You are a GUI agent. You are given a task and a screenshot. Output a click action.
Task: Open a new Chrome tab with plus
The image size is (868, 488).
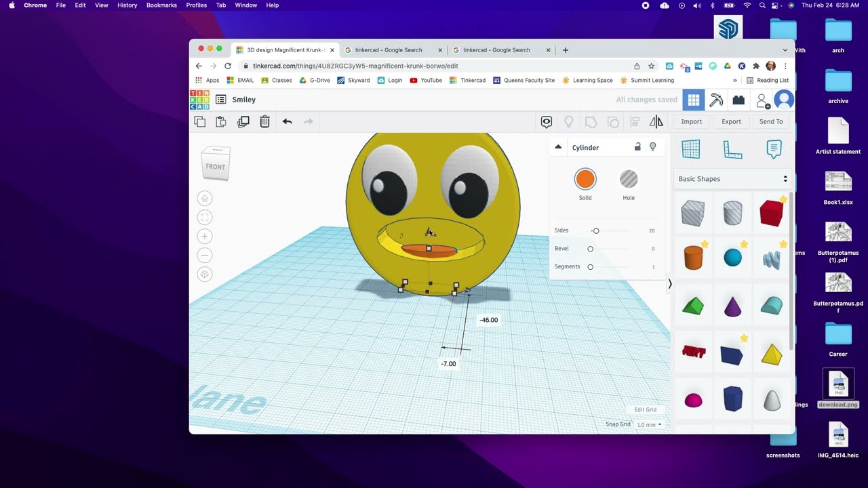pyautogui.click(x=566, y=50)
